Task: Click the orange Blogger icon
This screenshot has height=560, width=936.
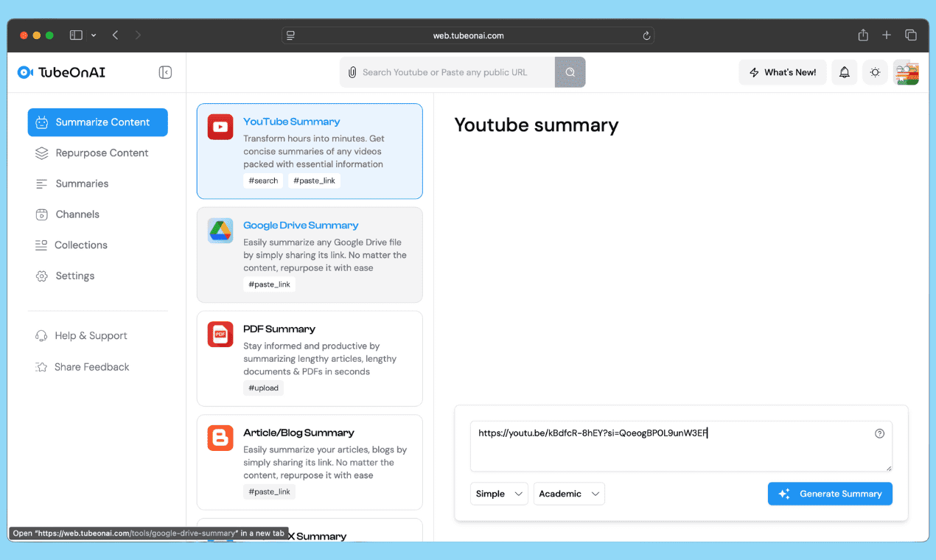Action: [220, 438]
